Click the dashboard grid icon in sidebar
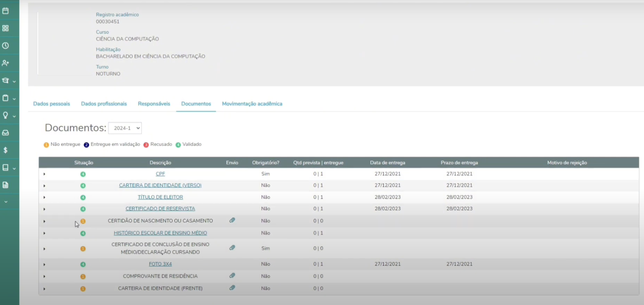 (5, 28)
